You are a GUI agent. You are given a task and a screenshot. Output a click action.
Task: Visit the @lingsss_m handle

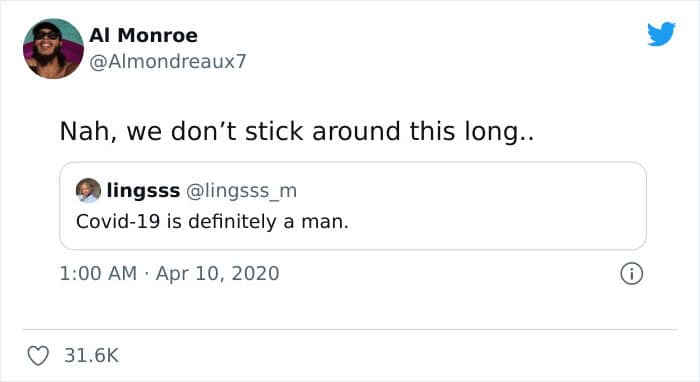point(241,191)
